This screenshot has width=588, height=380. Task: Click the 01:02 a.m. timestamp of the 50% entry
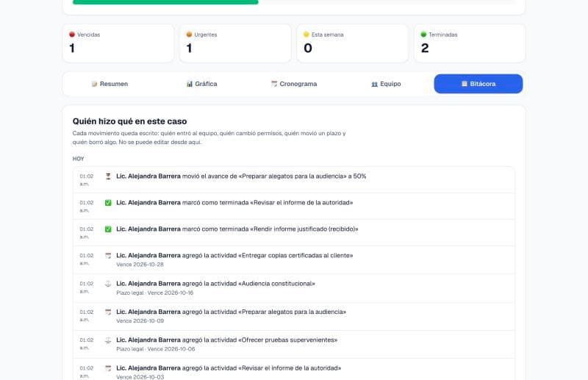pyautogui.click(x=86, y=180)
